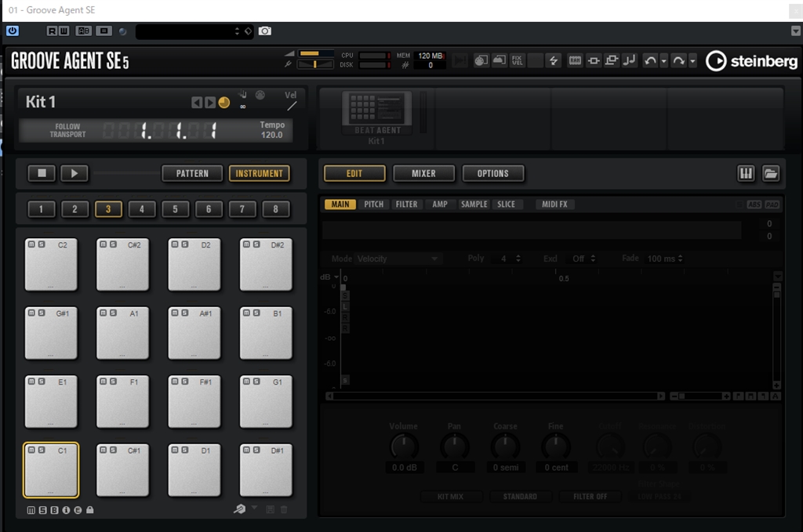This screenshot has height=532, width=803.
Task: Click the global E edit icon below pads
Action: pos(78,510)
